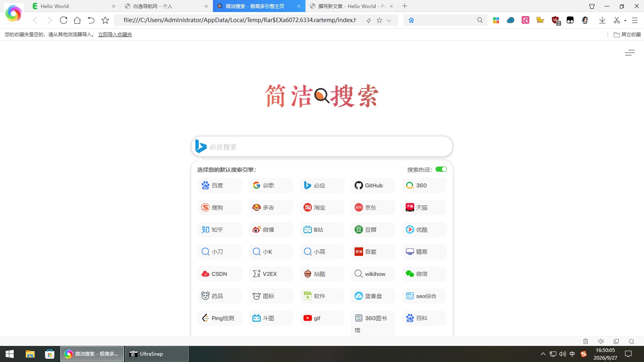Image resolution: width=644 pixels, height=362 pixels.
Task: Show hidden system tray icons
Action: (x=543, y=354)
